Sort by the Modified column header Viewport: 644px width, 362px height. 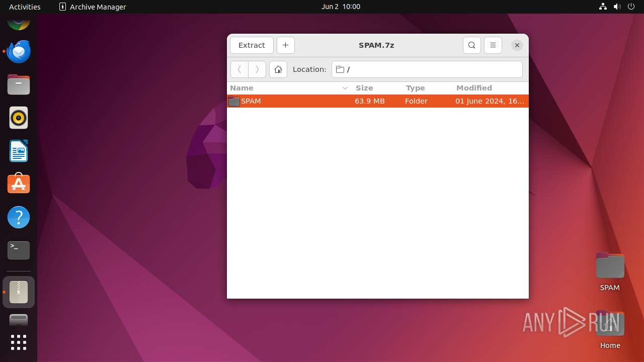click(x=491, y=88)
